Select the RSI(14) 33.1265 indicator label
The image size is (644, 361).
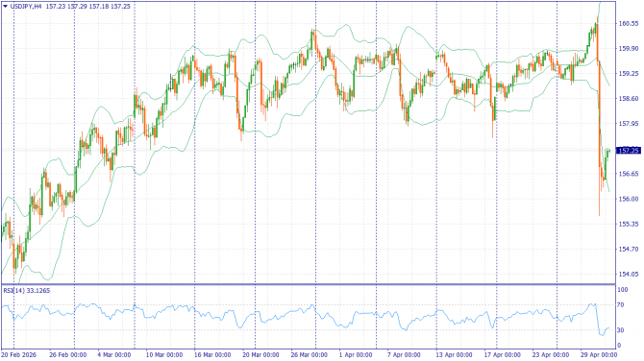[27, 291]
